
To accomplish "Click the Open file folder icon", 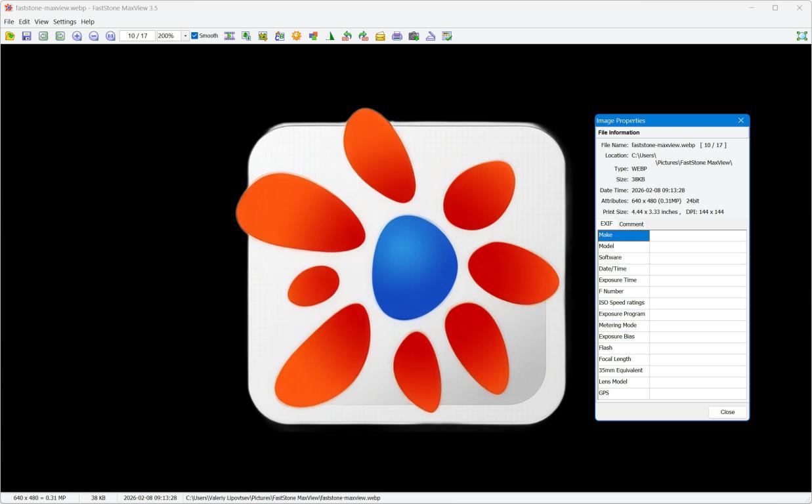I will (x=10, y=36).
